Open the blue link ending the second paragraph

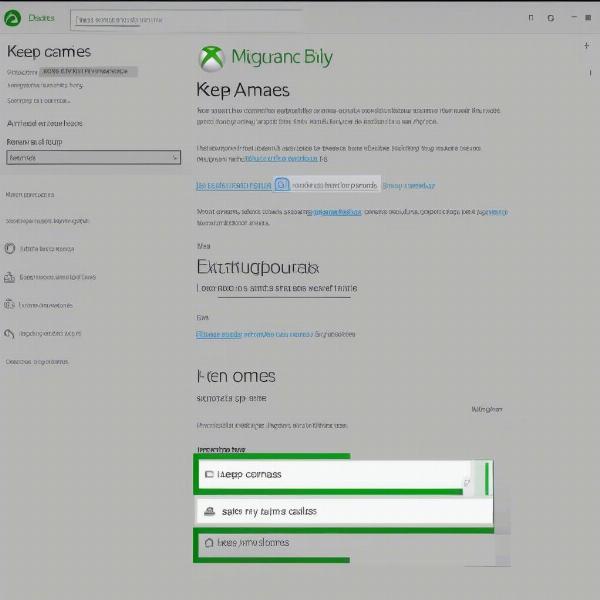pos(281,158)
